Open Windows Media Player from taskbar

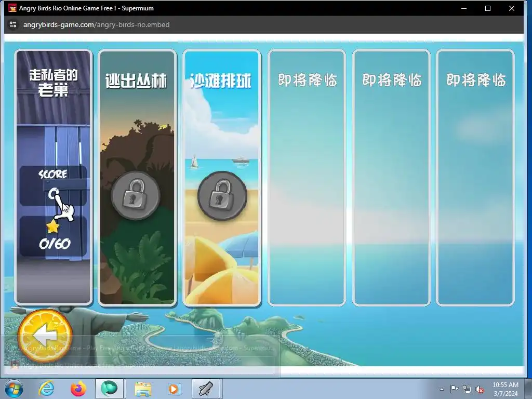(174, 389)
